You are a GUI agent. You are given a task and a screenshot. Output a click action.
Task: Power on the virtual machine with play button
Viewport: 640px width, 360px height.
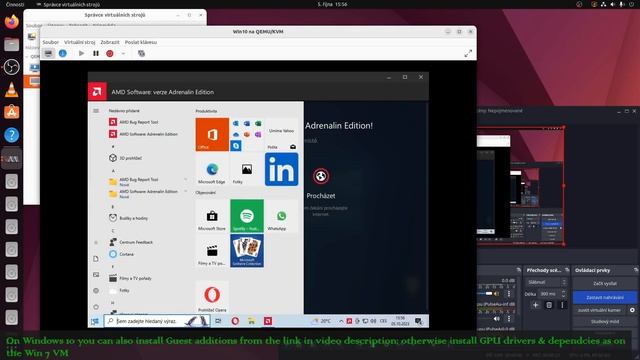pyautogui.click(x=81, y=53)
